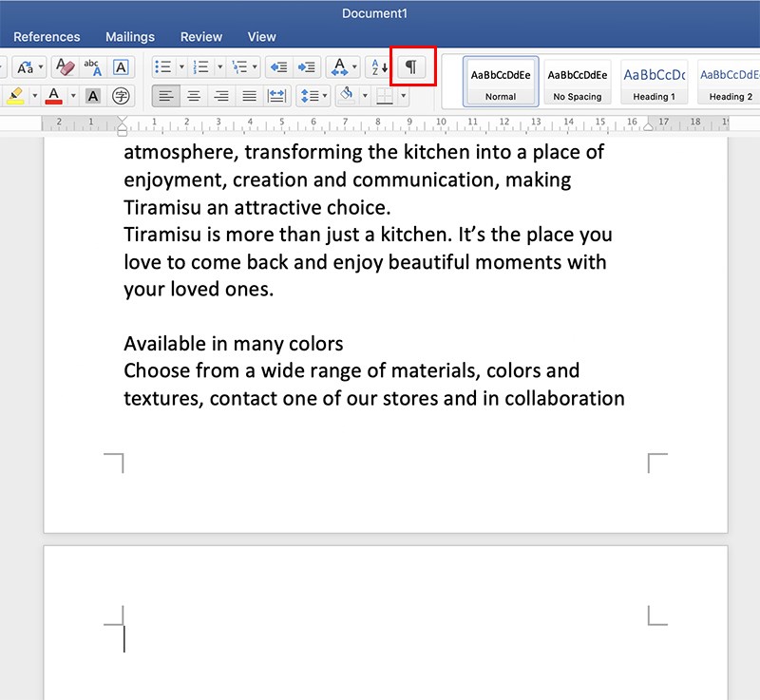Apply yellow text highlight color

[16, 95]
